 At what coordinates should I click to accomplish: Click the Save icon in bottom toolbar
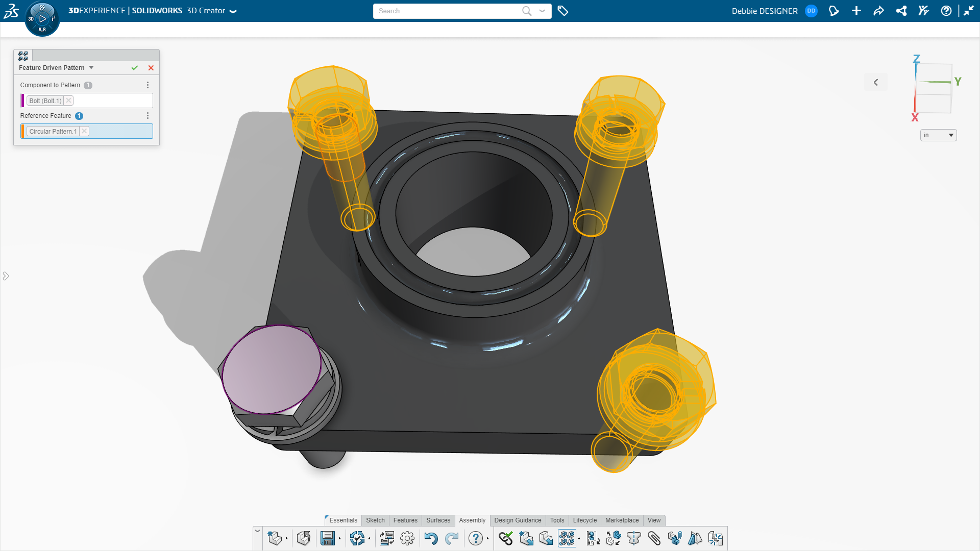coord(327,538)
